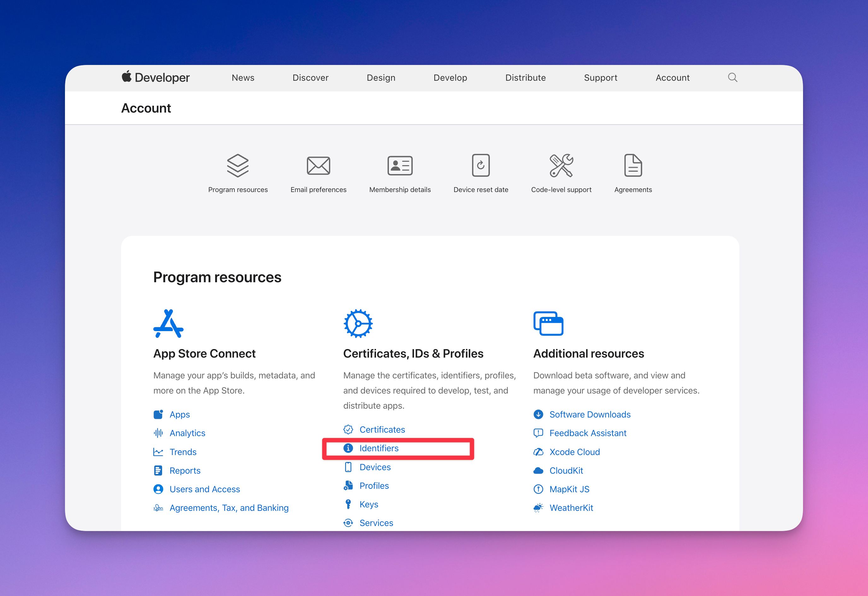Open Membership details via the ID card icon
Viewport: 868px width, 596px height.
tap(400, 166)
